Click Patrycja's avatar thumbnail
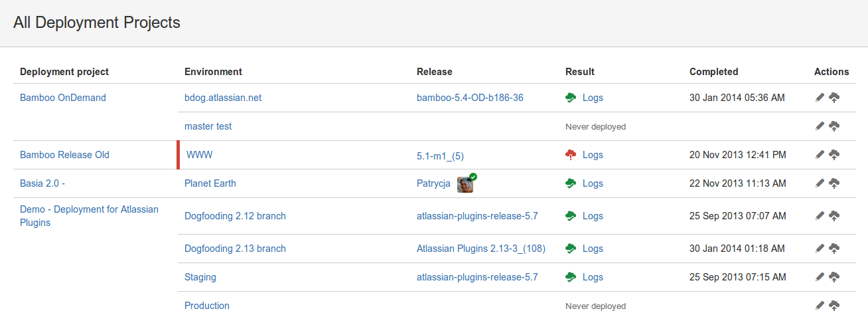 [x=465, y=184]
